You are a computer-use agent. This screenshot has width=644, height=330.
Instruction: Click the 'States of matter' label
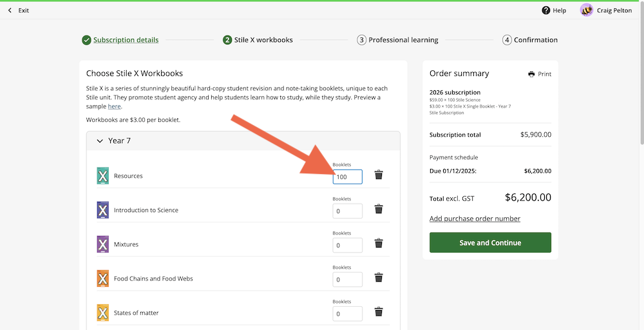tap(136, 313)
